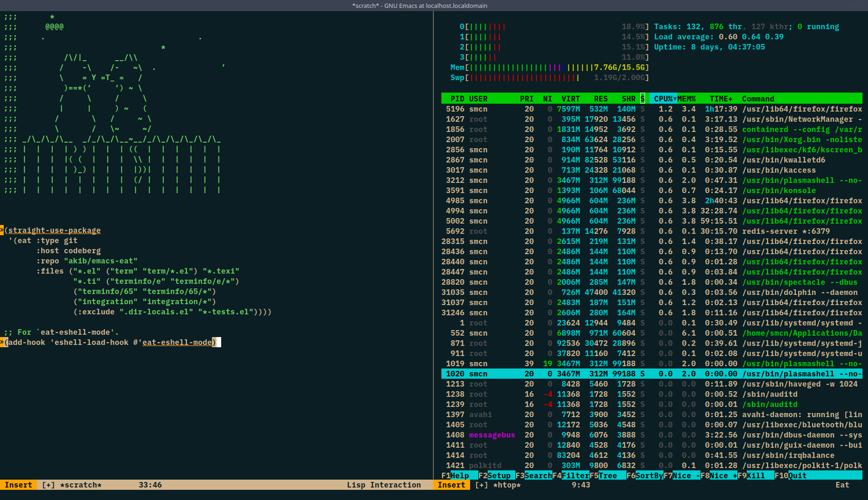Viewport: 868px width, 500px height.
Task: Click the eat-eshell-mode symbol in add-hook
Action: pyautogui.click(x=177, y=342)
